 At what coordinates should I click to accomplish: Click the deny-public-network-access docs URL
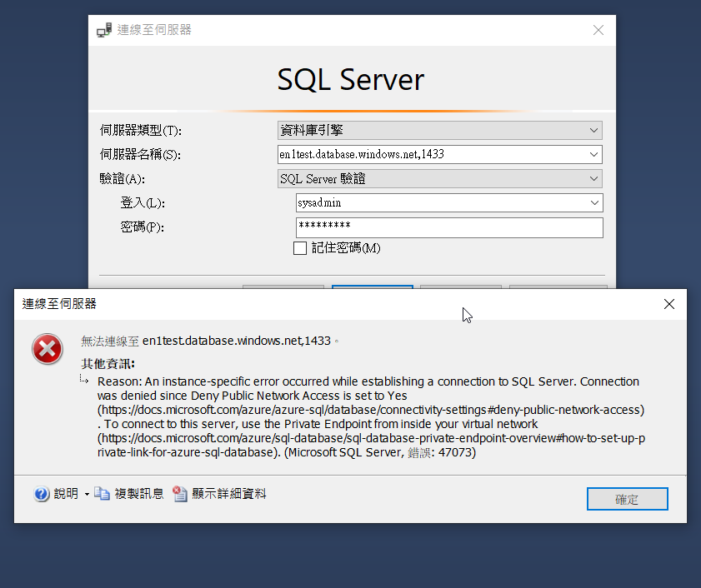(371, 410)
